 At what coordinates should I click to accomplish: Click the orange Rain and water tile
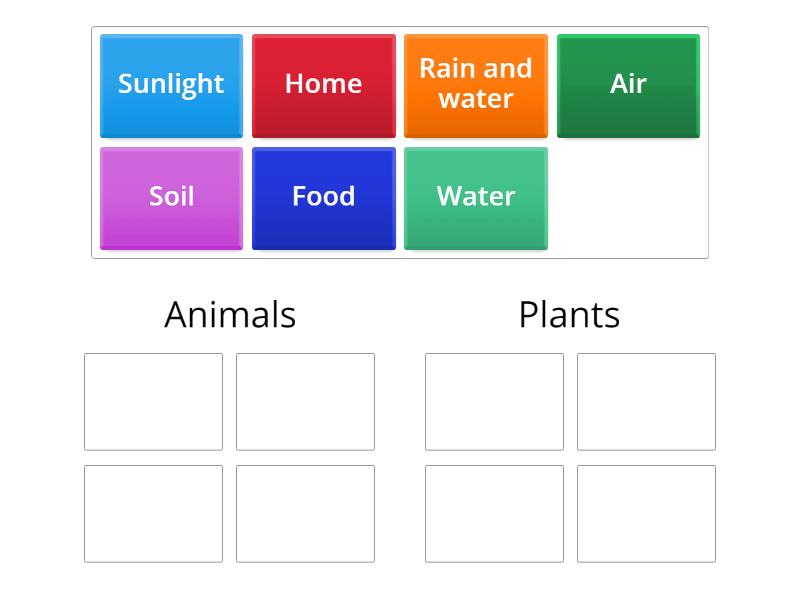[476, 86]
